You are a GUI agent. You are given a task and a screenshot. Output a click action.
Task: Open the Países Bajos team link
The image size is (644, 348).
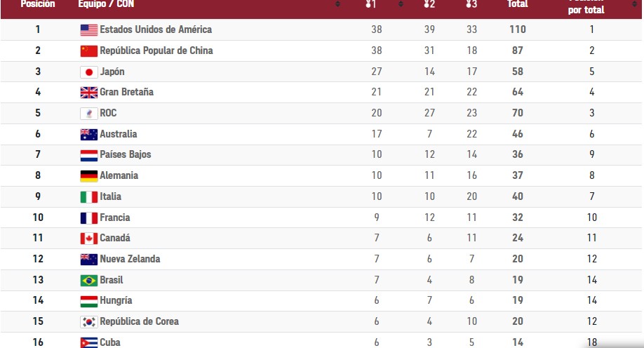125,154
